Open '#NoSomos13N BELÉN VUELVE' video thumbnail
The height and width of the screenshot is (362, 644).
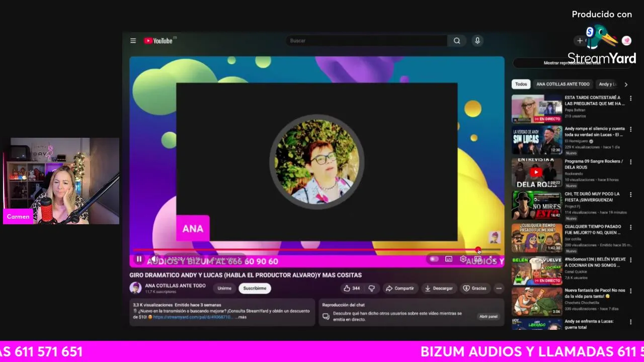[537, 270]
